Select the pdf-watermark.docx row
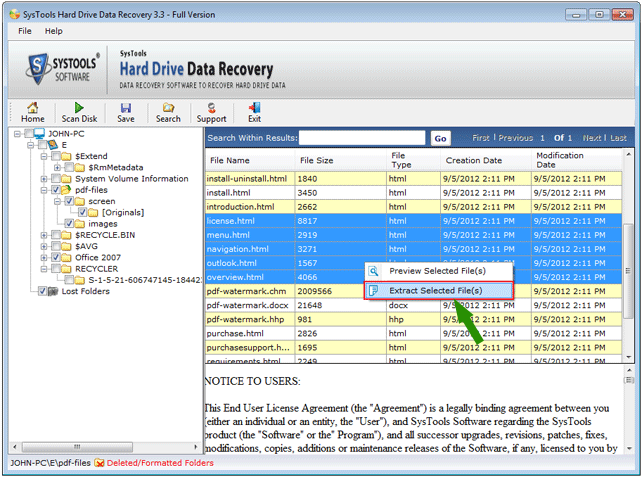The width and height of the screenshot is (642, 477). [x=414, y=305]
